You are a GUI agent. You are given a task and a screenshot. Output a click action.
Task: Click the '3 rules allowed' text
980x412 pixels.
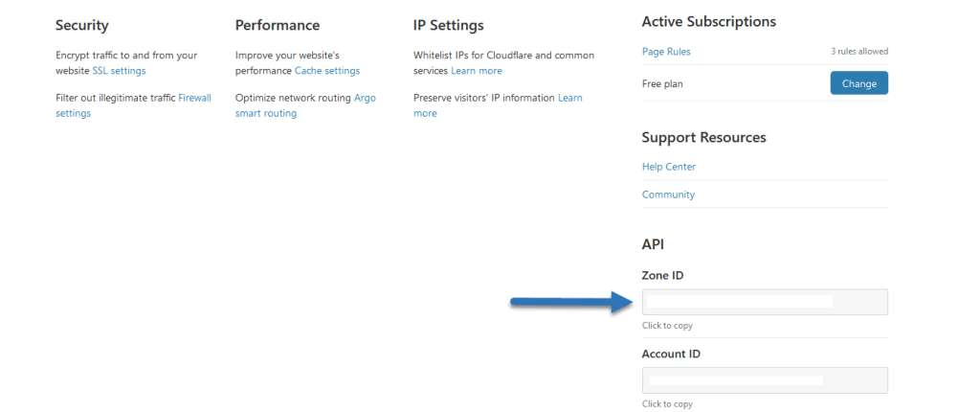(859, 52)
